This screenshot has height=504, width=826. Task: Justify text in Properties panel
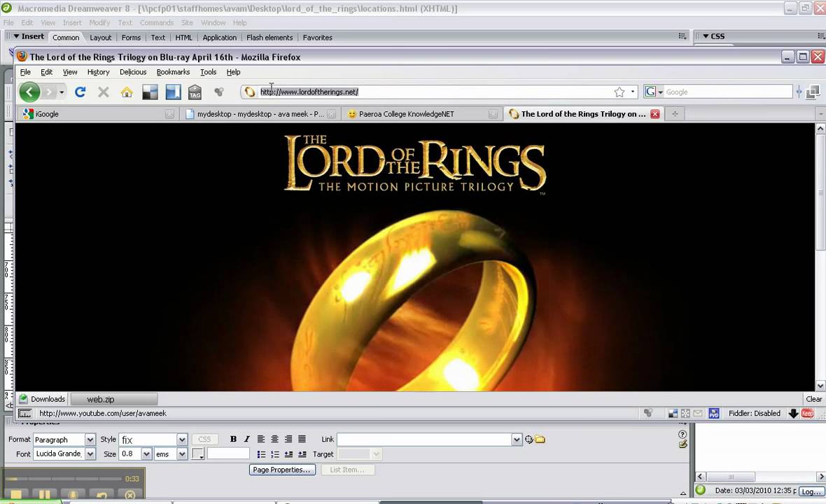point(302,439)
